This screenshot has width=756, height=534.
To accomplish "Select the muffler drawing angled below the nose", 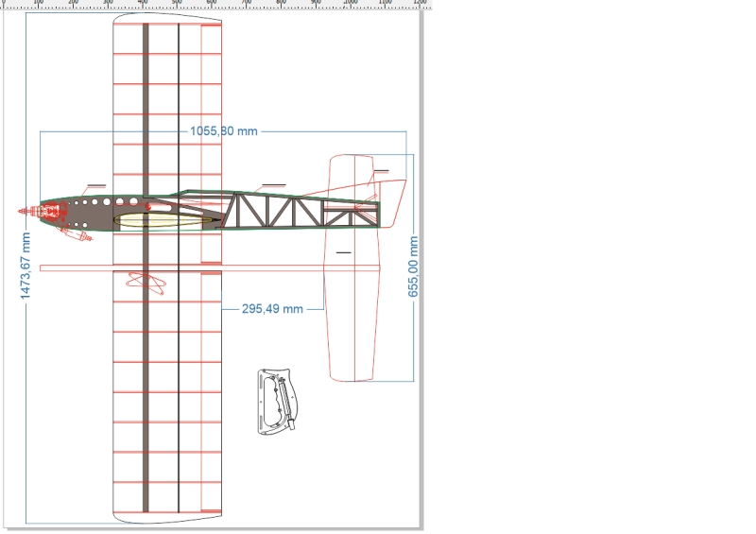I will [x=76, y=234].
